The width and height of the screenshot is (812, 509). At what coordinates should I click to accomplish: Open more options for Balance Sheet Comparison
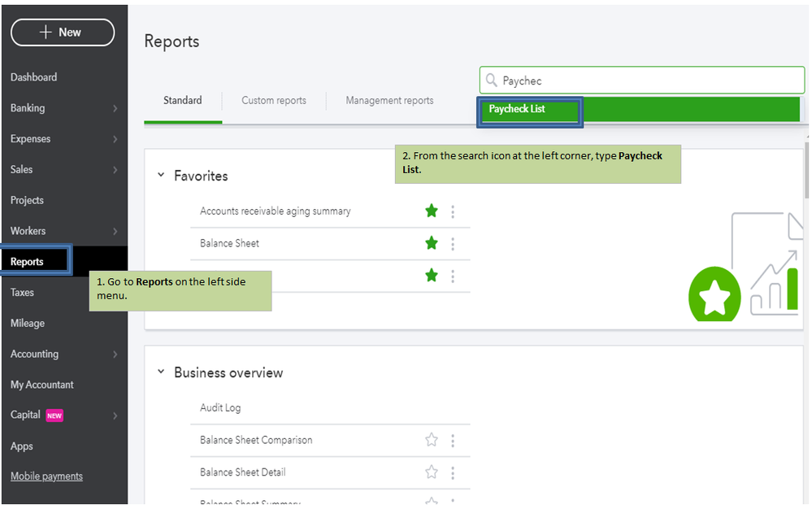453,441
